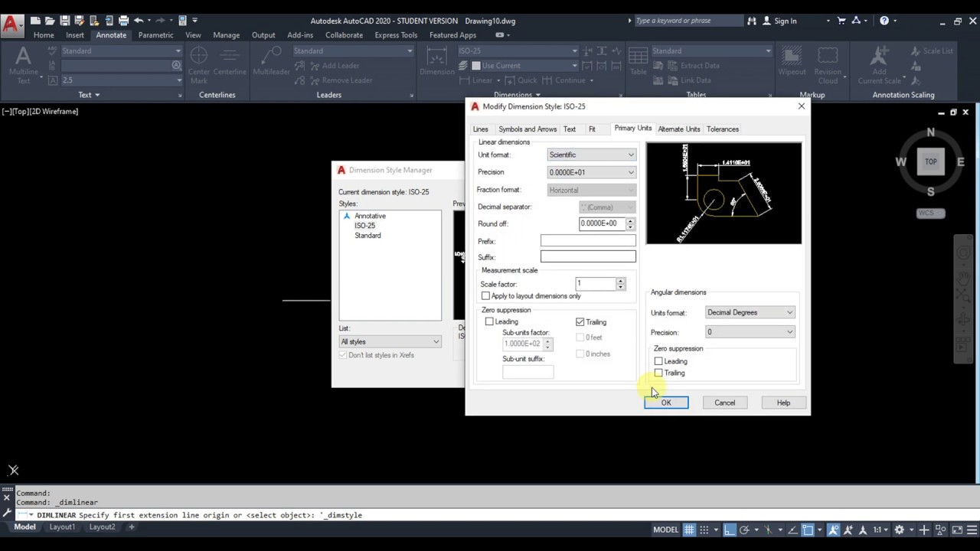Click the Multiline Text tool
980x551 pixels.
click(24, 65)
